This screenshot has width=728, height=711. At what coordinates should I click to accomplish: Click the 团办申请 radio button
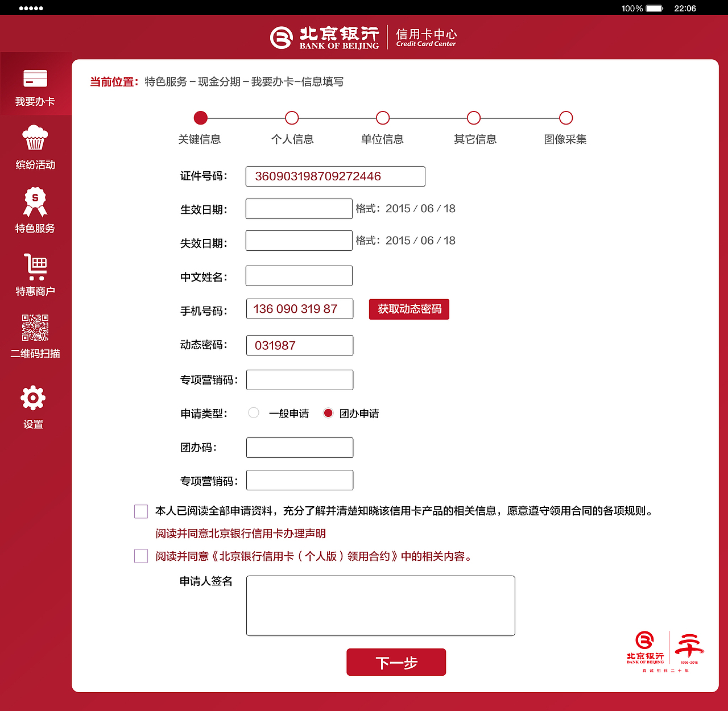pyautogui.click(x=329, y=413)
